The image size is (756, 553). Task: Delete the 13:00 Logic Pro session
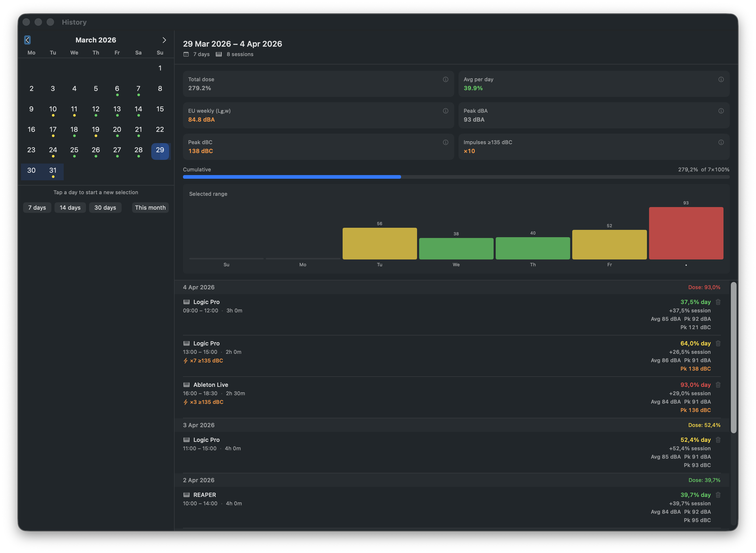pos(719,343)
